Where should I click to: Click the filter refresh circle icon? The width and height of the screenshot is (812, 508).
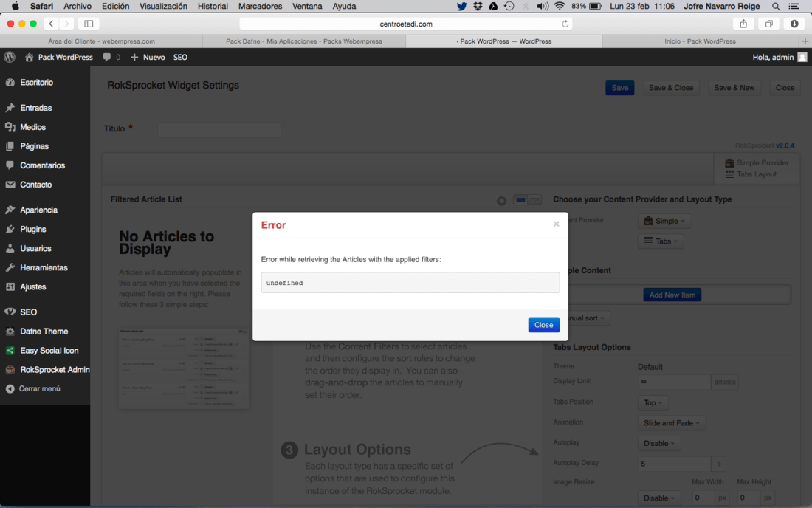pos(501,200)
